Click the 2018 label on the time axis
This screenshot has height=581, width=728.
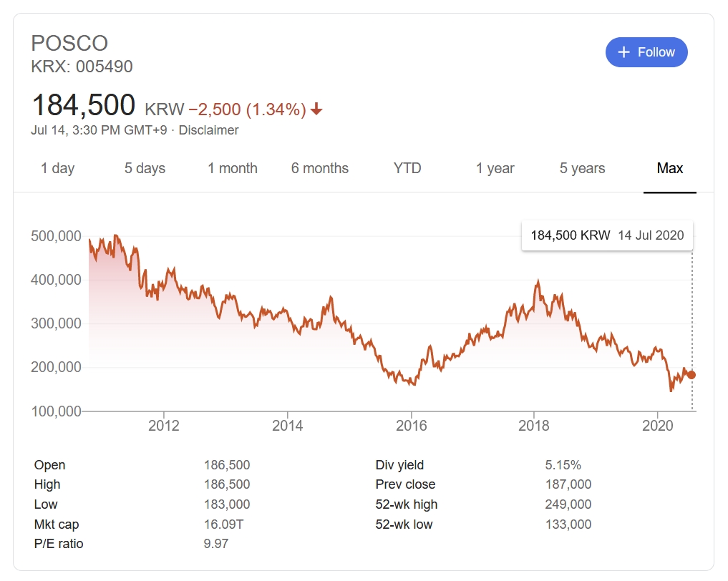[533, 426]
